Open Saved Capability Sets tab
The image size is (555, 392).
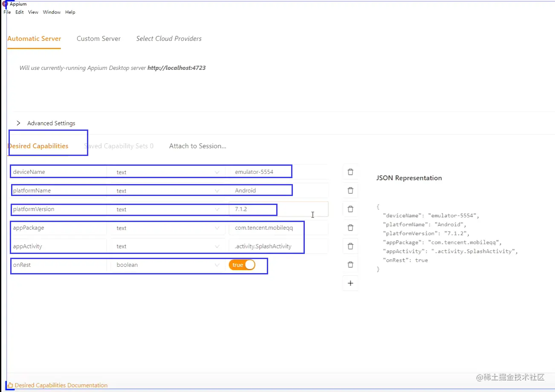(119, 146)
